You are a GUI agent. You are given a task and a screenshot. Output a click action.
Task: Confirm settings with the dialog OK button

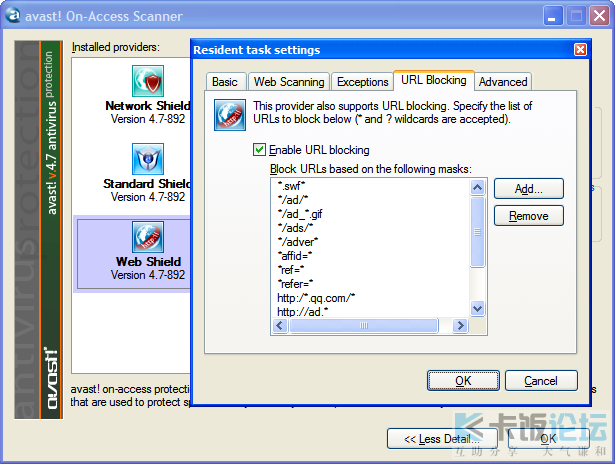point(463,381)
